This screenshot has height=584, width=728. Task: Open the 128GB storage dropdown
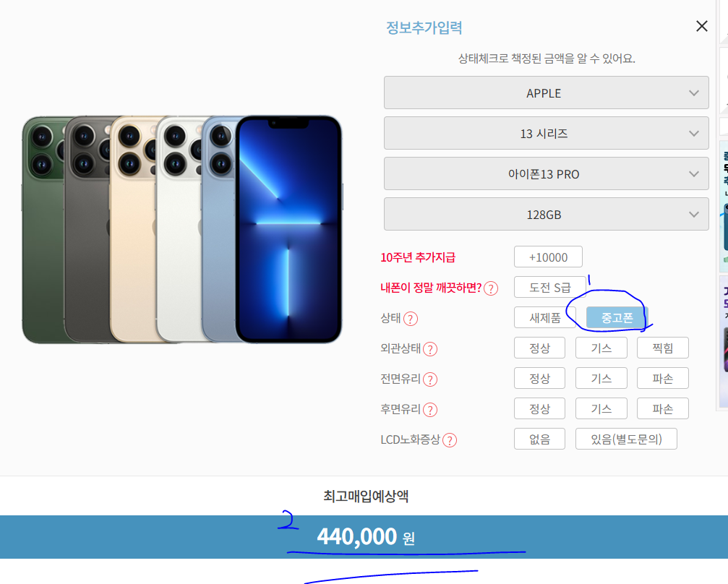[546, 214]
